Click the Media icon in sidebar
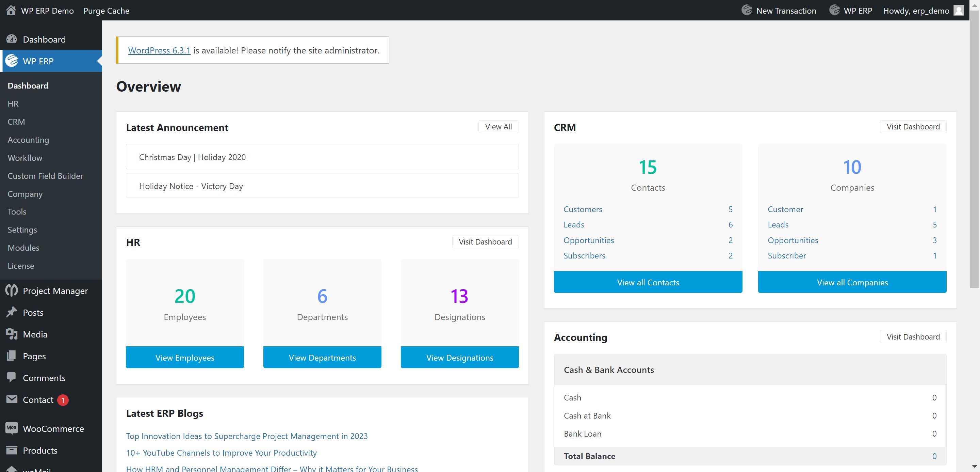This screenshot has height=472, width=980. point(12,334)
